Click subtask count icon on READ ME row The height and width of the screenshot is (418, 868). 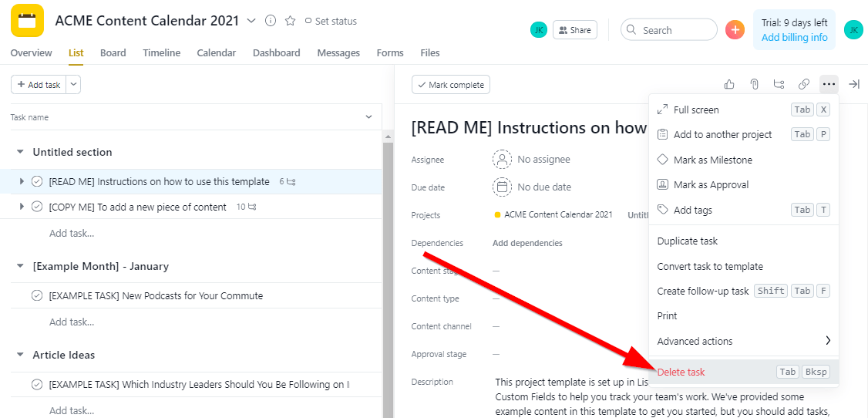[x=291, y=181]
